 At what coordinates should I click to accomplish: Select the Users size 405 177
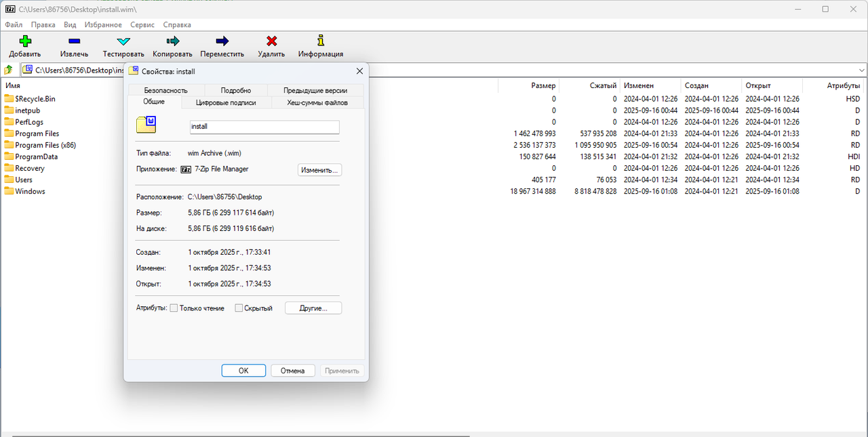click(544, 180)
